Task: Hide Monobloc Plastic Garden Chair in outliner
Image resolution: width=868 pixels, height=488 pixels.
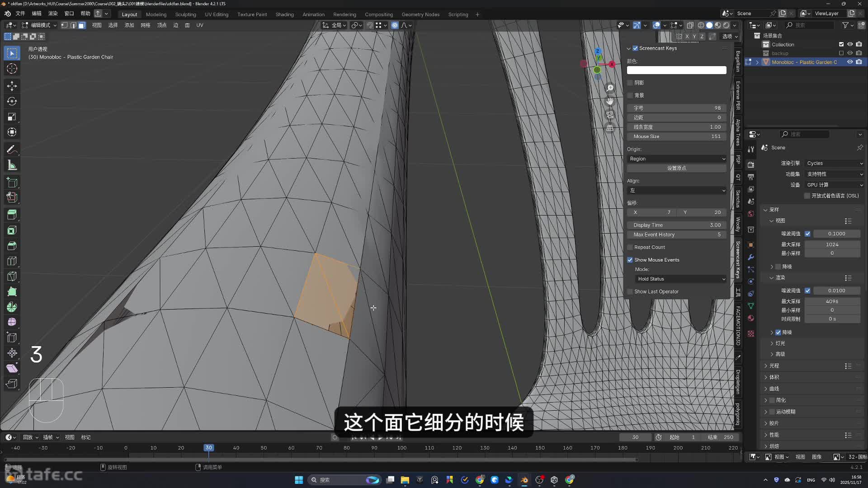Action: tap(850, 62)
